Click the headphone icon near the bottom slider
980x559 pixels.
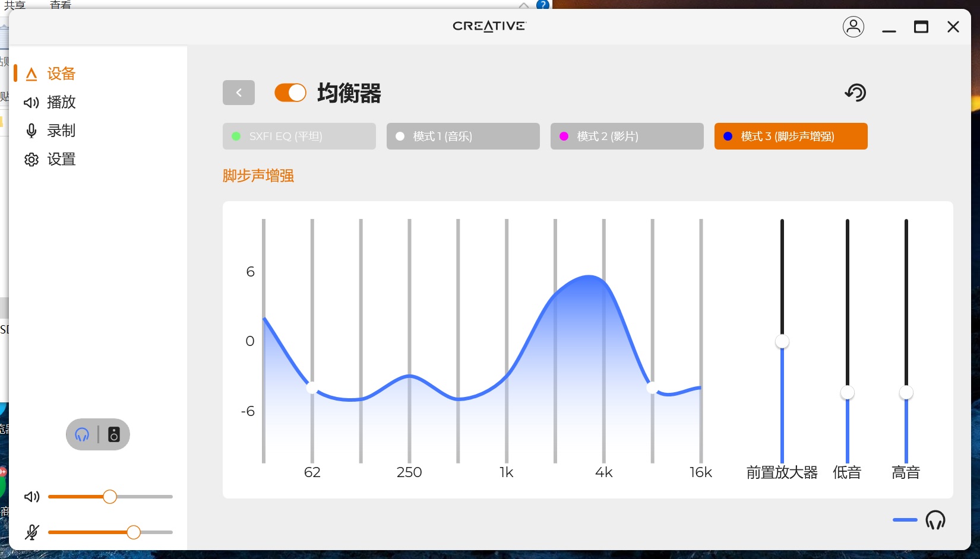935,520
